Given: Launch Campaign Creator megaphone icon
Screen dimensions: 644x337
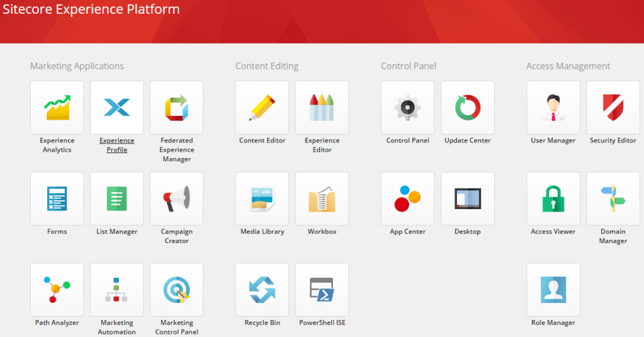Looking at the screenshot, I should tap(176, 198).
